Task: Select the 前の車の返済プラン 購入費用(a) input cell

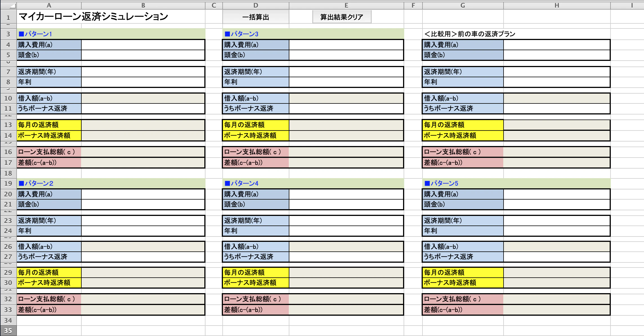Action: [x=557, y=45]
